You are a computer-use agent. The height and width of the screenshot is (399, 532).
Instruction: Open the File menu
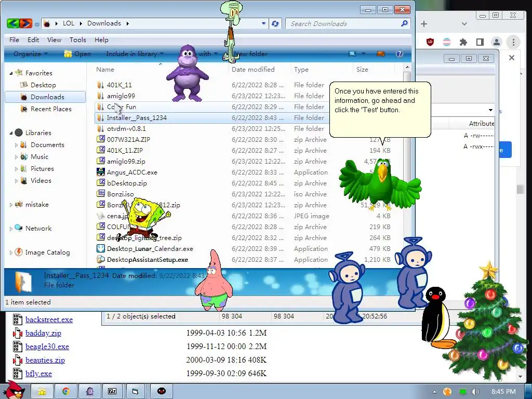point(14,39)
